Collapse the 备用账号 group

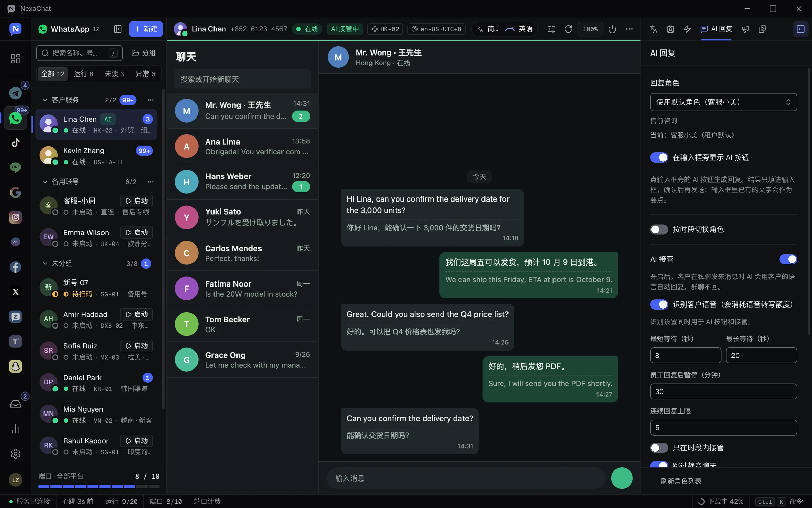click(45, 182)
